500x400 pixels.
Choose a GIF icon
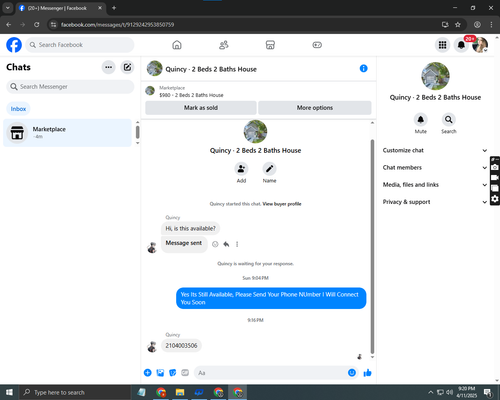[x=185, y=373]
